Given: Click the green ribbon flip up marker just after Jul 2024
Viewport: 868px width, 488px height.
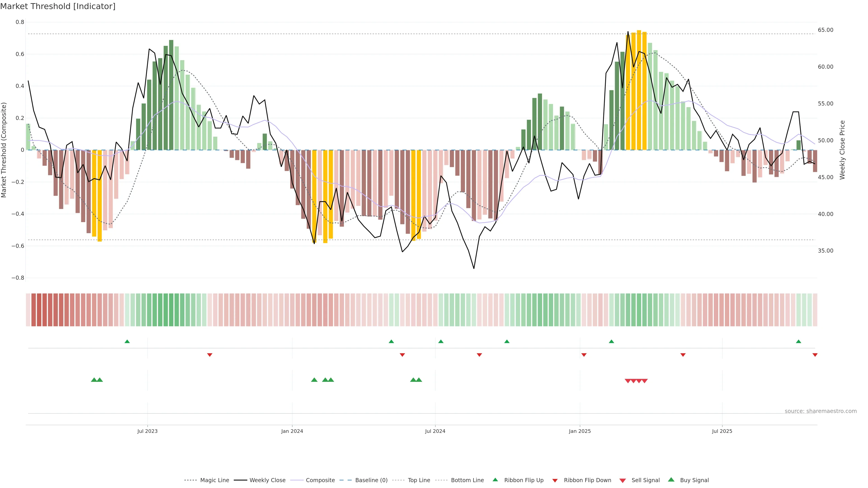Looking at the screenshot, I should 441,342.
